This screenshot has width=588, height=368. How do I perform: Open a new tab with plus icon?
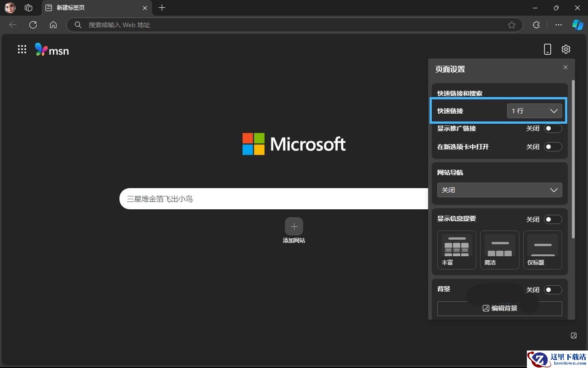point(162,8)
